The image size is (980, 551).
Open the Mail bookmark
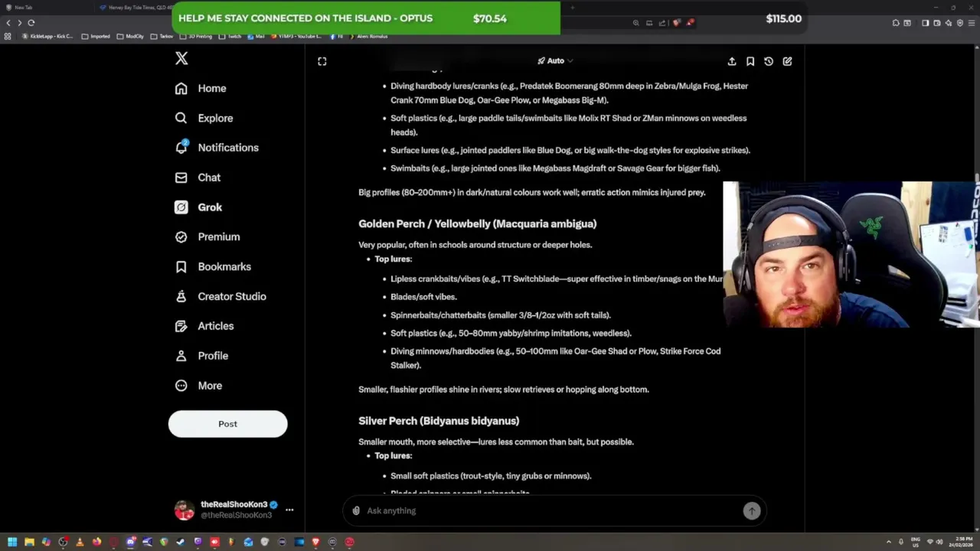click(x=256, y=36)
